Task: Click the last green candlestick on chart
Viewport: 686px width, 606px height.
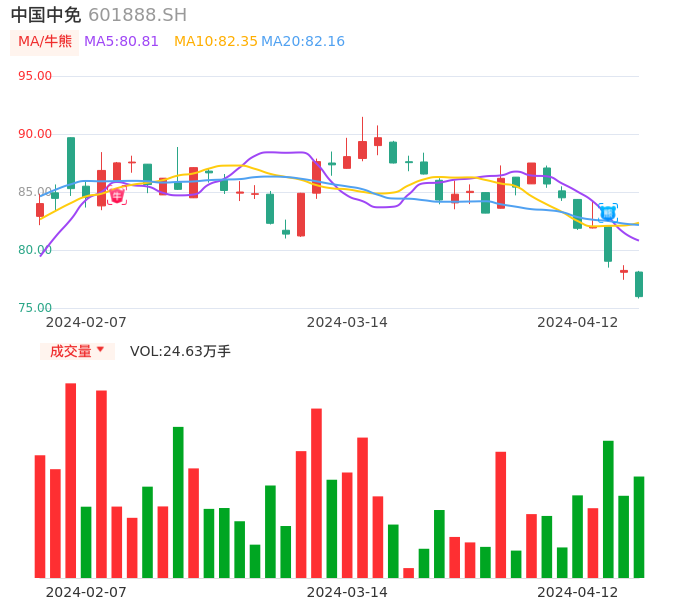Action: click(639, 284)
